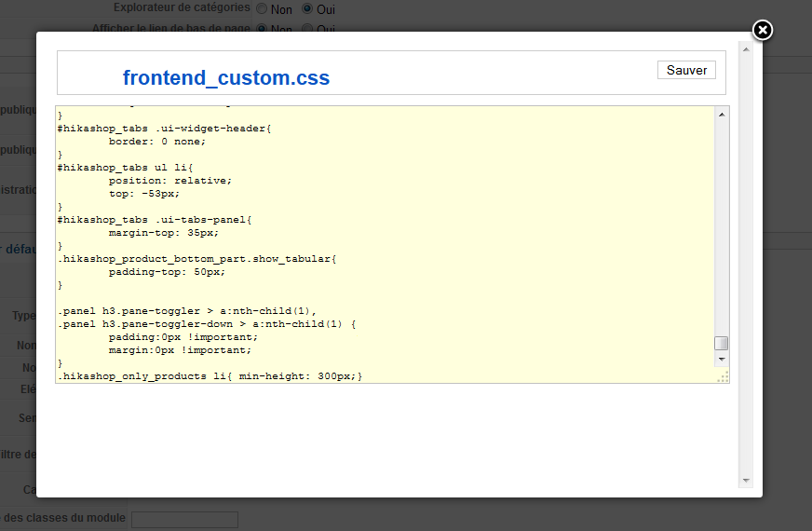Click '.panel h3.pane-toggler > a:nth-child(1),' line
The image size is (812, 531).
[x=187, y=311]
